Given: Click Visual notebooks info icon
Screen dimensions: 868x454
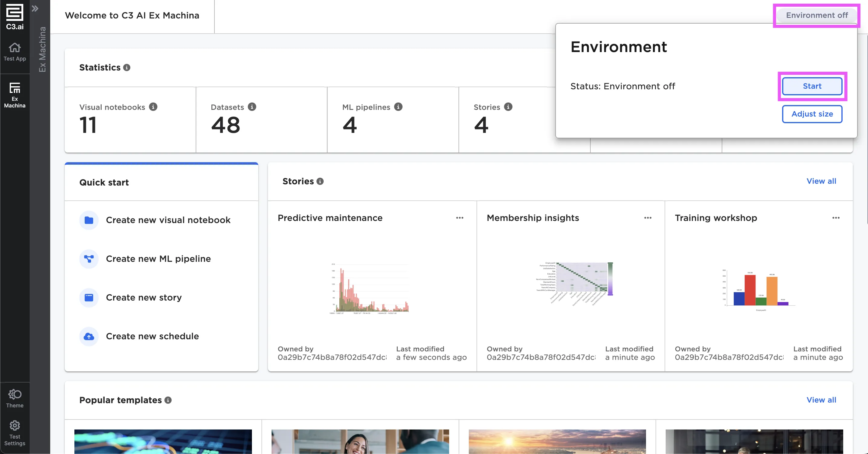Looking at the screenshot, I should 153,107.
